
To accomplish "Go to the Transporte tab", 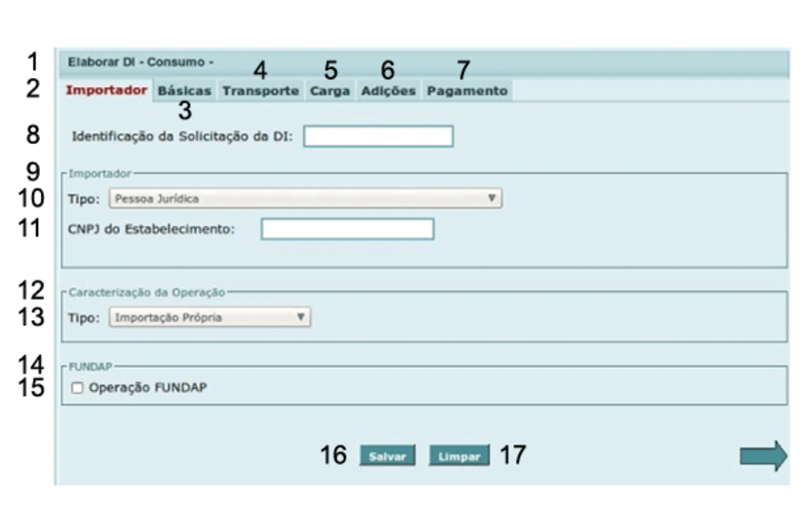I will (x=260, y=91).
